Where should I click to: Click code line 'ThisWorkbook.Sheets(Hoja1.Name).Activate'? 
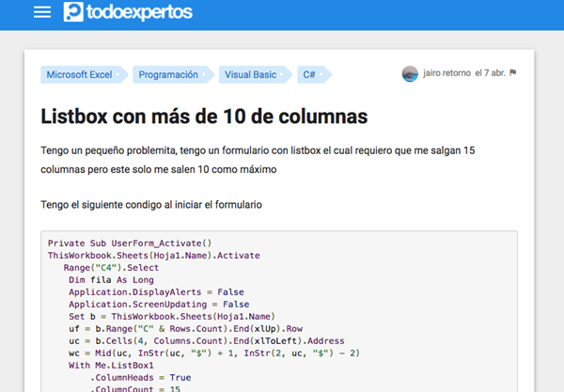click(x=154, y=256)
